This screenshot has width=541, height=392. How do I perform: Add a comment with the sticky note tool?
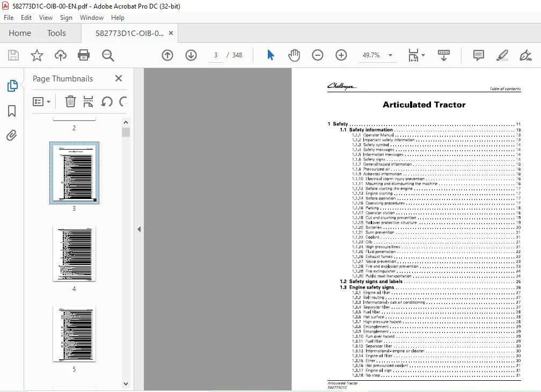(479, 55)
